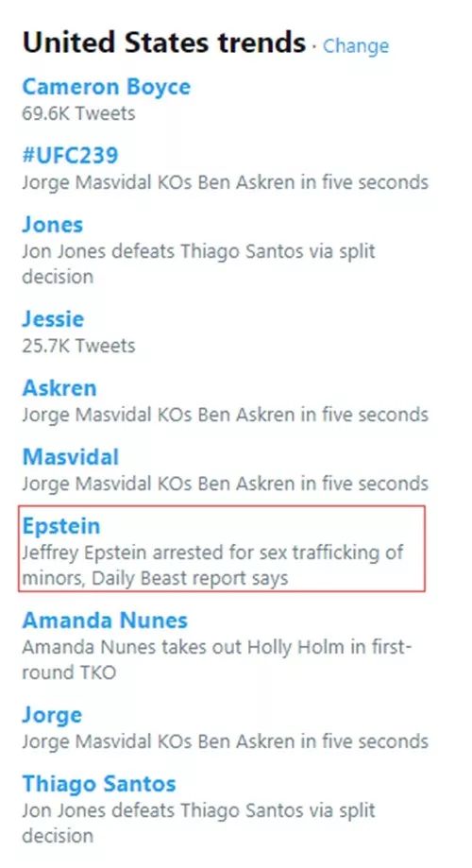Open the Jorge trending topic

[x=52, y=715]
